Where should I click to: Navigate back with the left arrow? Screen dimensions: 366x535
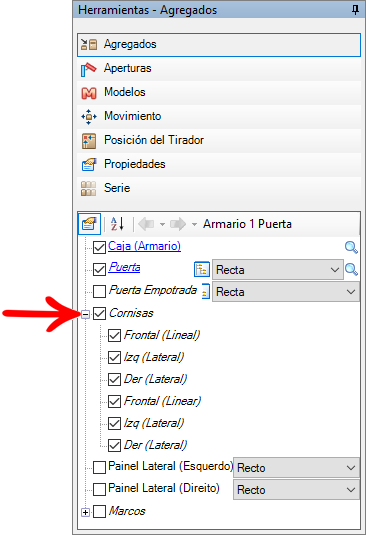(x=146, y=224)
